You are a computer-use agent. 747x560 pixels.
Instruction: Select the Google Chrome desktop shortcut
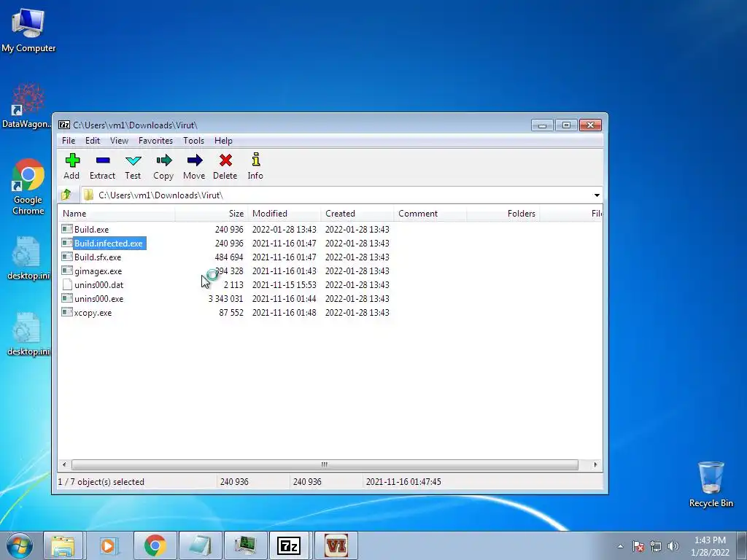pos(28,187)
